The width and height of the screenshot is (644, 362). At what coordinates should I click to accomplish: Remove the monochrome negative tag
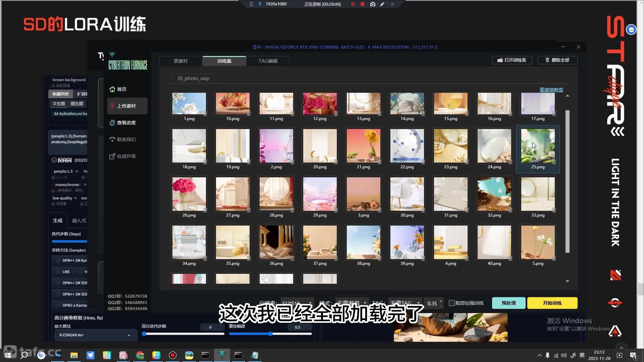pos(85,185)
